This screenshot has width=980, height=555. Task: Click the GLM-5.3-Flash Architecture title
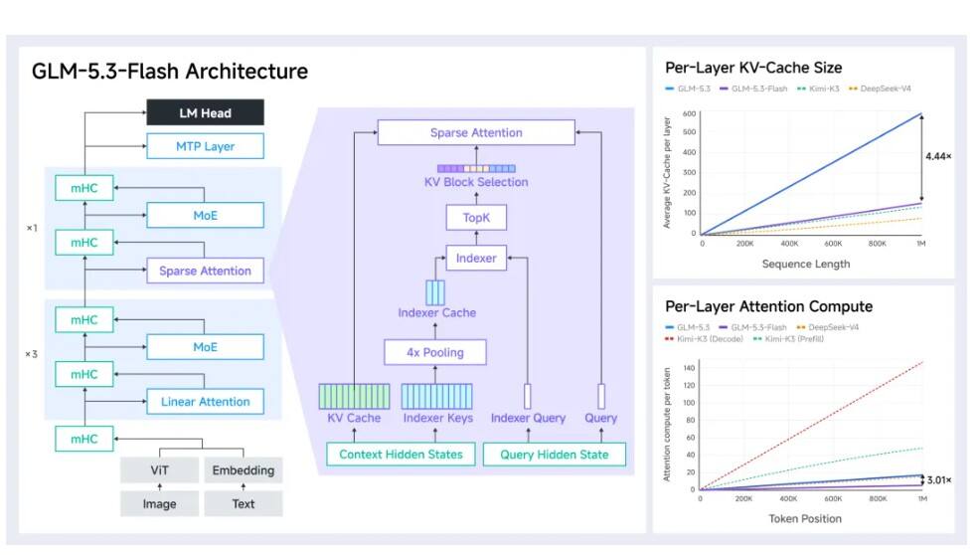pyautogui.click(x=169, y=72)
